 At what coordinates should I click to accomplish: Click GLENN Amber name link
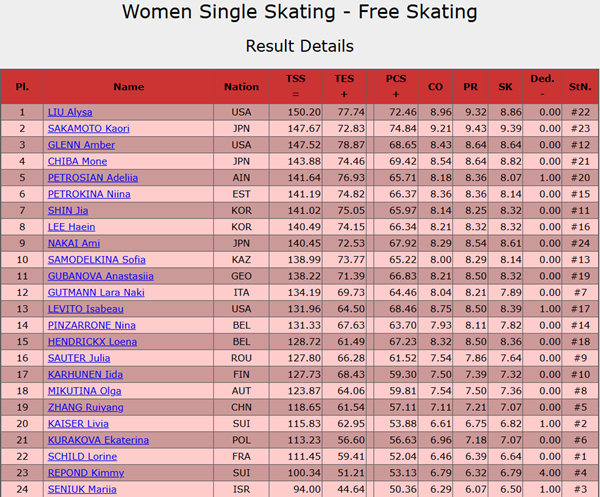(x=81, y=145)
